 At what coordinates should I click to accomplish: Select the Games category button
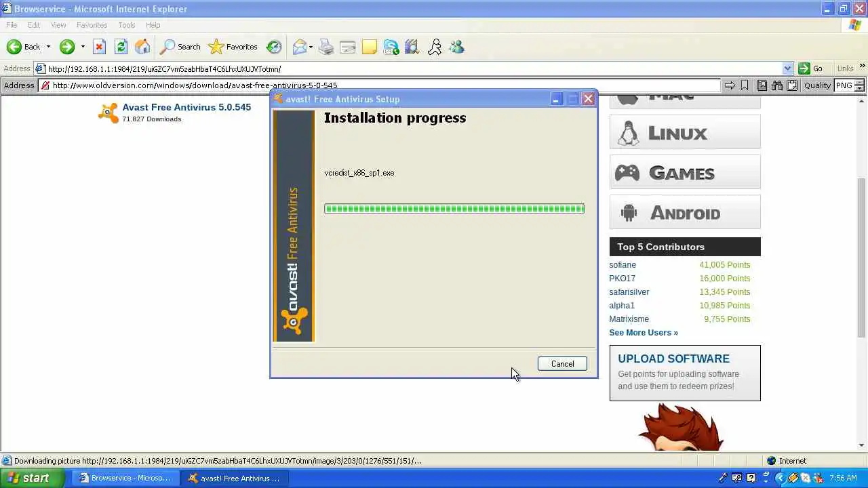coord(685,172)
